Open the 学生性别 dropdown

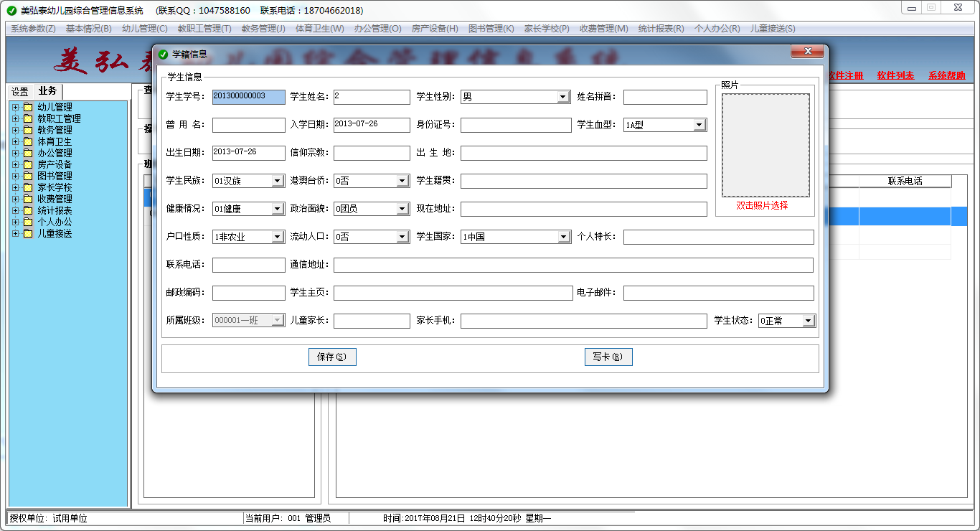(x=563, y=97)
